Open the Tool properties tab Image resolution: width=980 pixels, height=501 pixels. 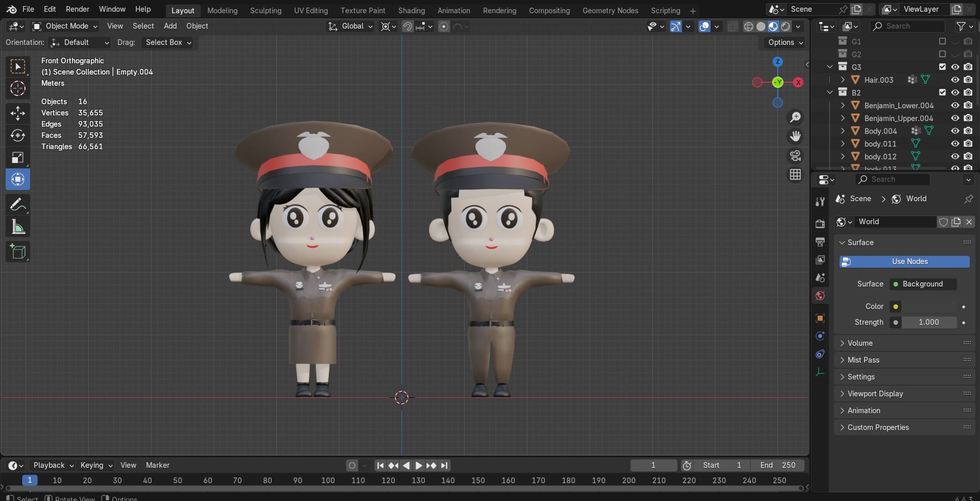pos(820,202)
